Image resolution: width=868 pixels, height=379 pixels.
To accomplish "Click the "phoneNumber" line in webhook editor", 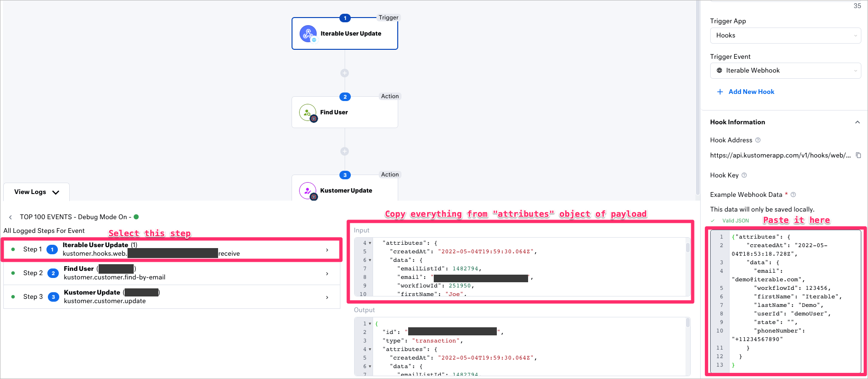I will click(x=779, y=331).
